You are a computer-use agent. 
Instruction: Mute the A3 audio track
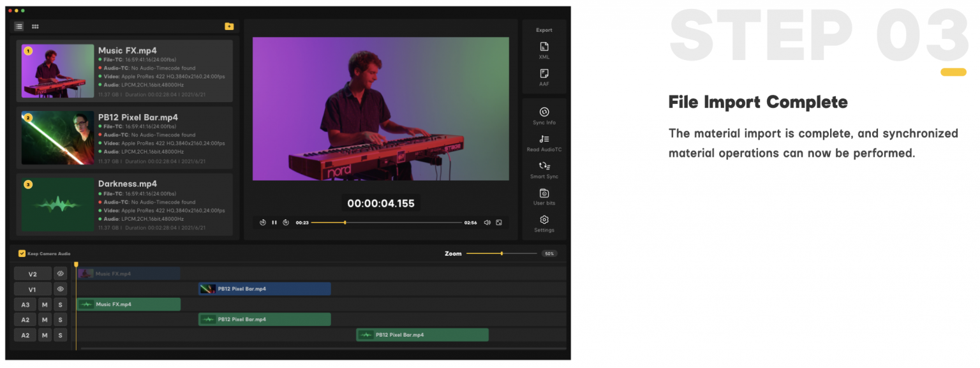(44, 304)
